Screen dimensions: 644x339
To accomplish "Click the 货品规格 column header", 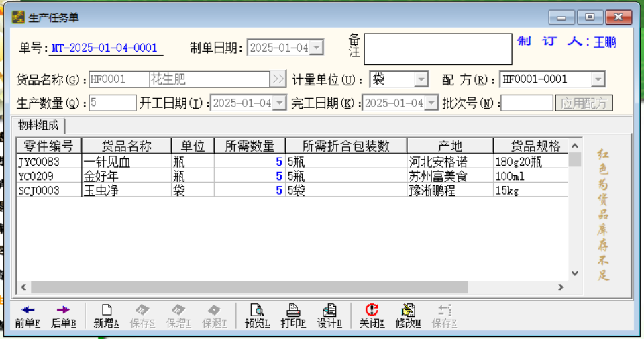I will click(x=531, y=146).
